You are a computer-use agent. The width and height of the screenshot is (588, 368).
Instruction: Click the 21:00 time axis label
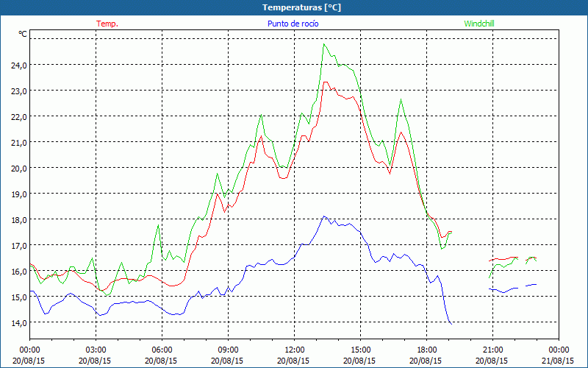click(492, 350)
